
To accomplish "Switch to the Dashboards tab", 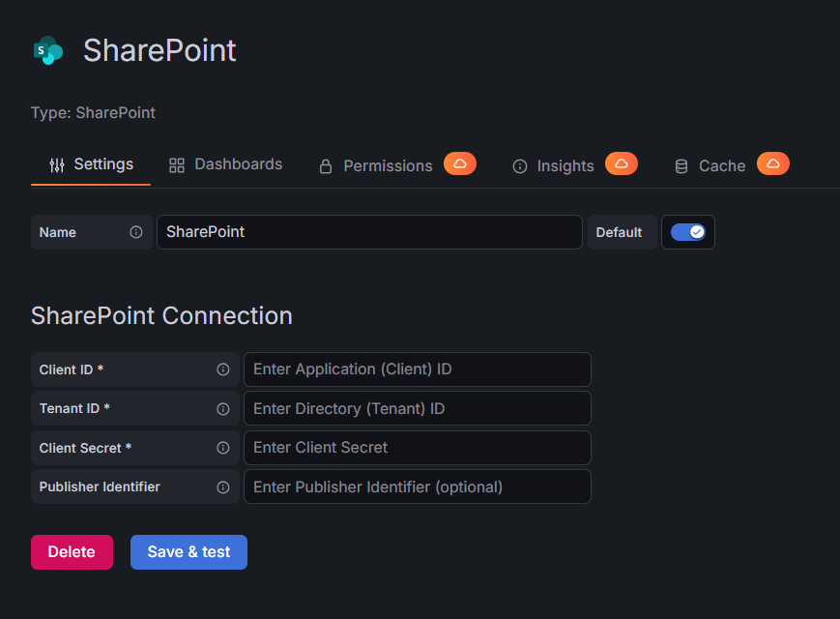I will 225,164.
